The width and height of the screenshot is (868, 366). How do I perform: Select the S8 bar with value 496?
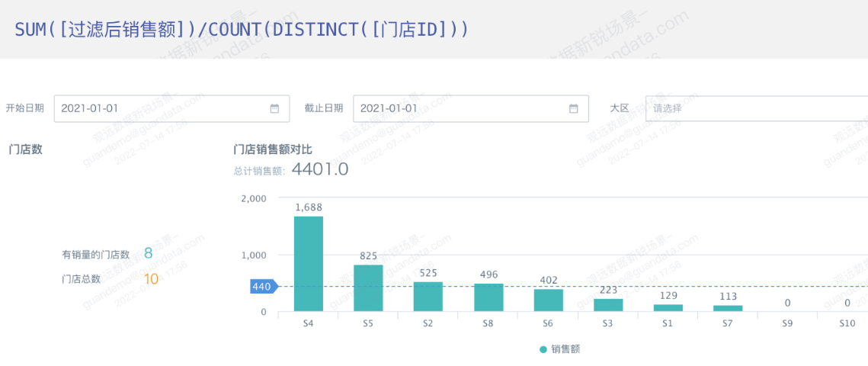click(488, 297)
